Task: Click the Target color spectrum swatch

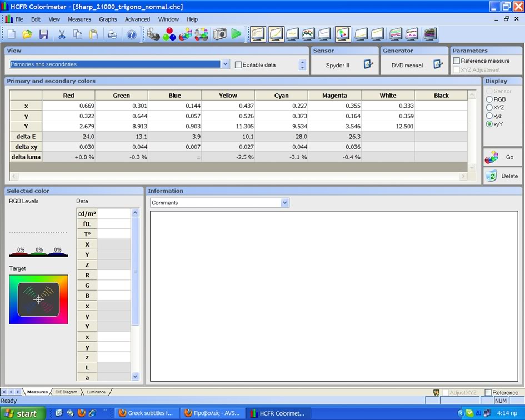Action: click(38, 299)
